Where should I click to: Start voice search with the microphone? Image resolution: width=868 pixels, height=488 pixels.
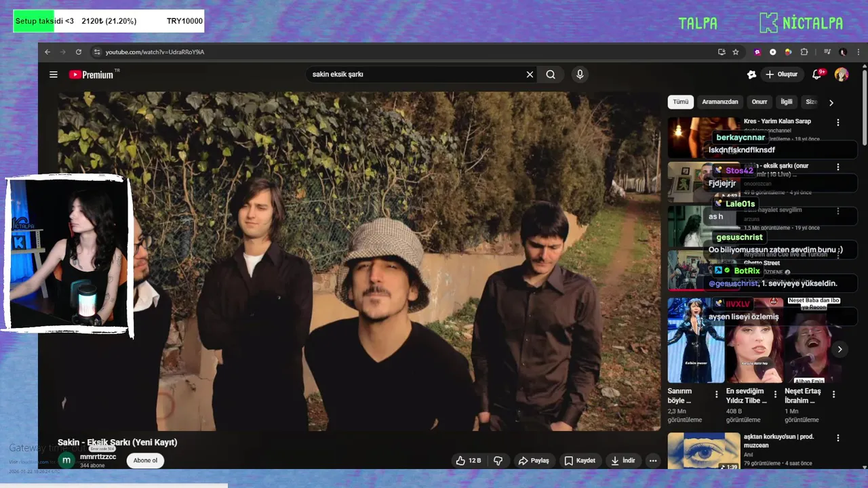[579, 75]
